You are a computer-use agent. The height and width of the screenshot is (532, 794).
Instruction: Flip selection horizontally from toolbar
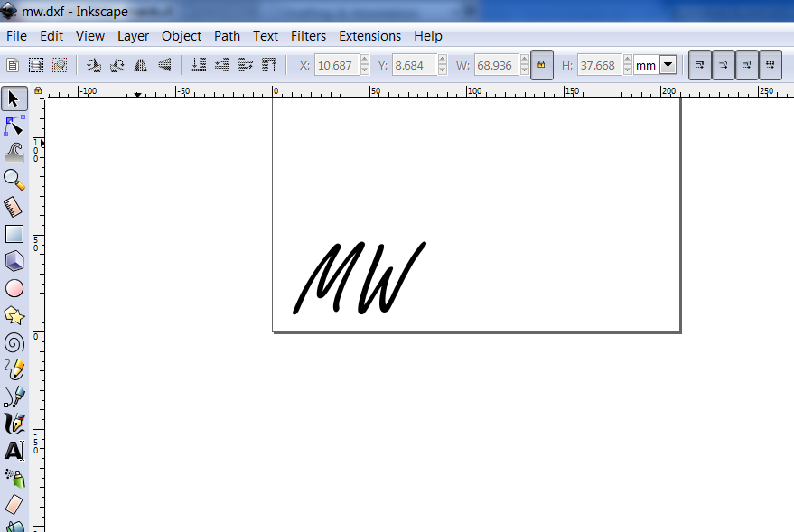tap(140, 65)
